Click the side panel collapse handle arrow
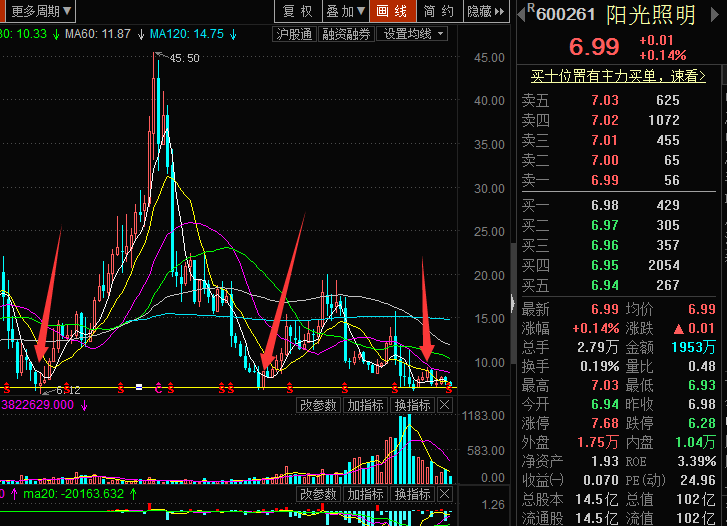This screenshot has height=526, width=727. coord(513,304)
